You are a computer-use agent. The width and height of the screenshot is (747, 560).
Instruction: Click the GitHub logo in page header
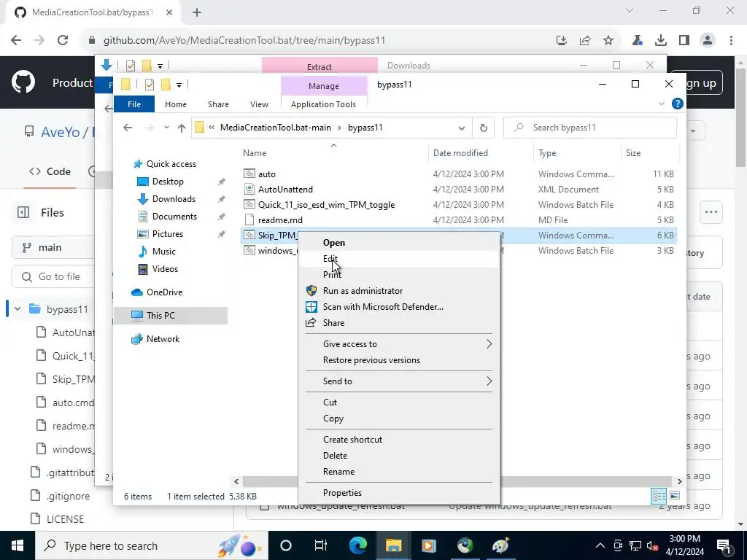(x=23, y=82)
